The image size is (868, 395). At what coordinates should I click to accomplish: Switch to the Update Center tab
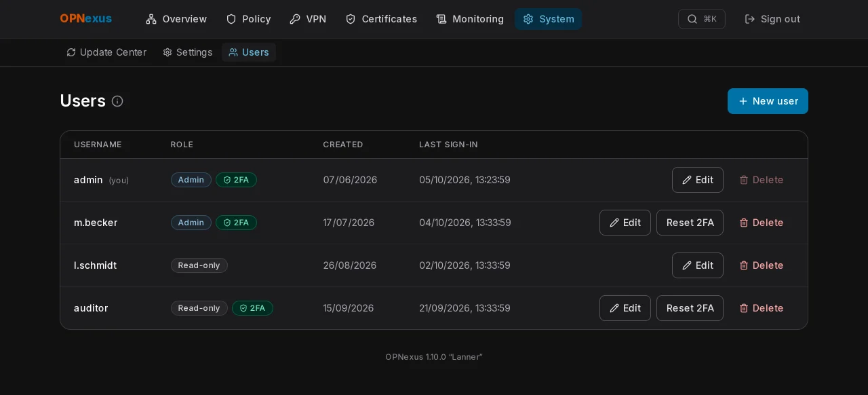click(106, 52)
